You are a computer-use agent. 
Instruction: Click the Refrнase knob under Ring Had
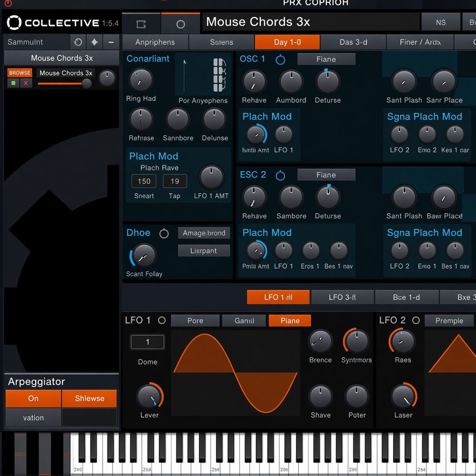141,120
